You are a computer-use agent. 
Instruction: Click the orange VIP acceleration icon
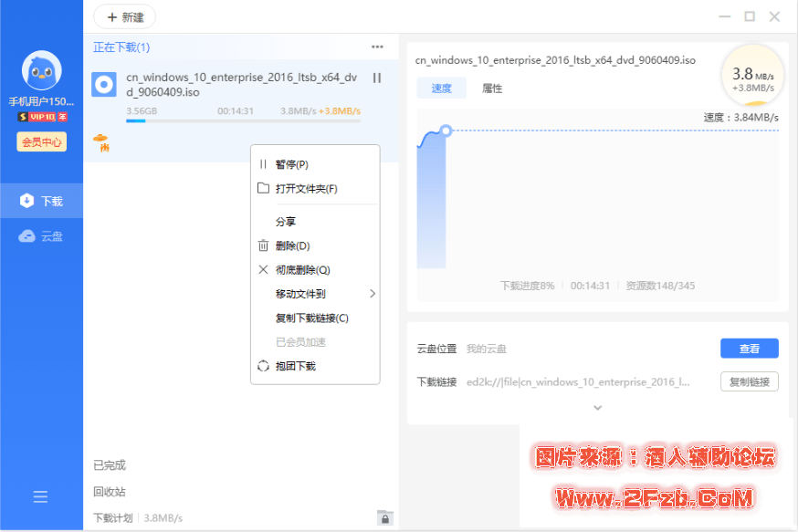tap(101, 143)
